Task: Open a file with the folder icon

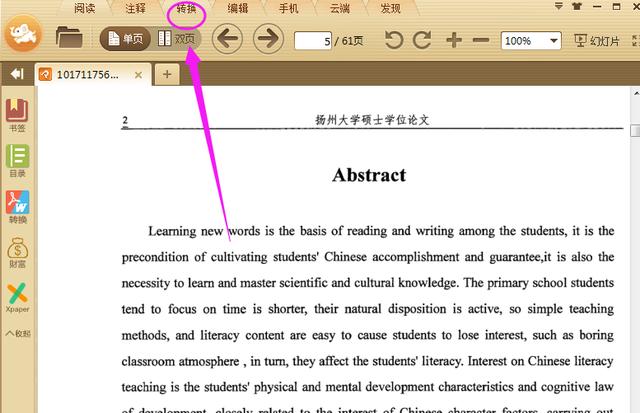Action: click(69, 38)
